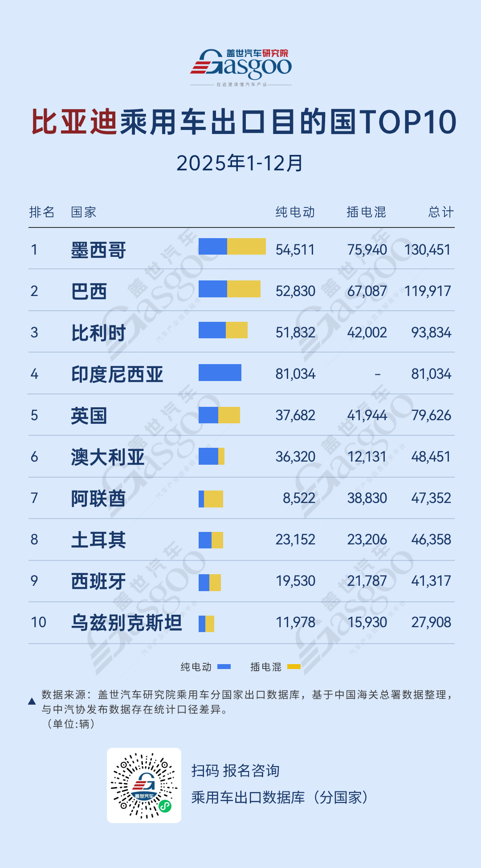Click the yellow bar segment for 阿联酋
Viewport: 481px width, 868px height.
[213, 499]
